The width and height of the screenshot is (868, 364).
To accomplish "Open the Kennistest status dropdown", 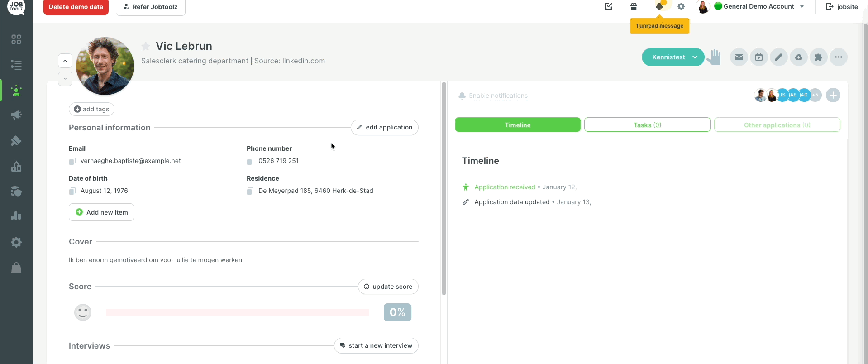I will pyautogui.click(x=673, y=57).
